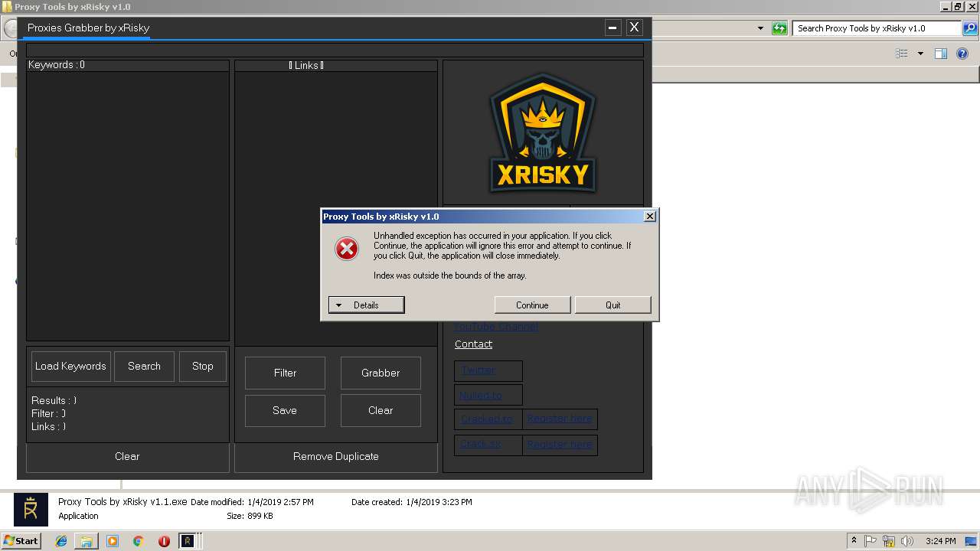Screen dimensions: 980x551
Task: Open the Start menu
Action: [21, 540]
